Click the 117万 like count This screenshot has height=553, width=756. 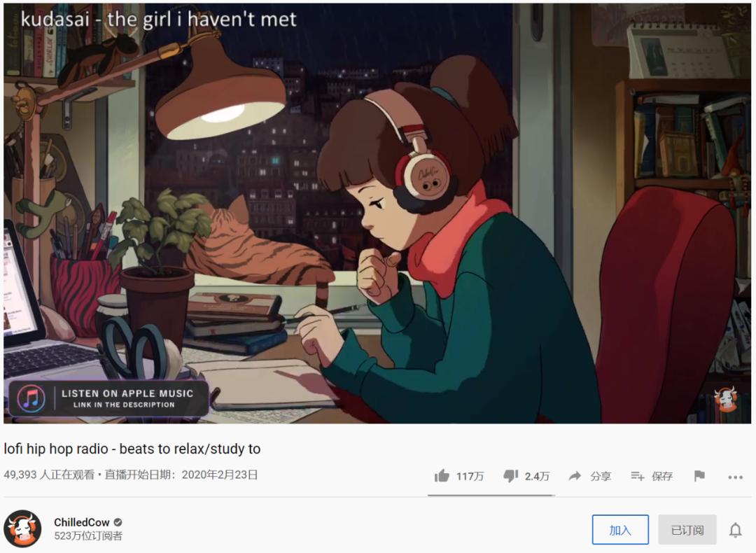pyautogui.click(x=470, y=476)
